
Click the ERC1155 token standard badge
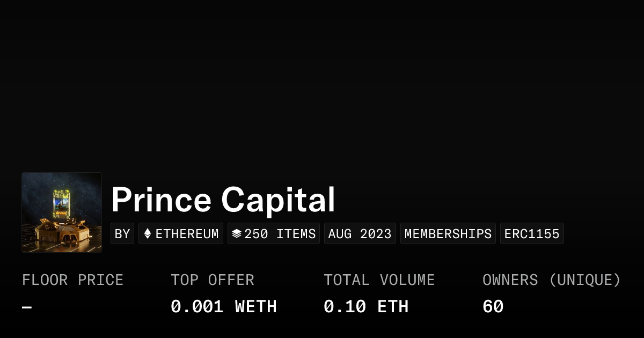[x=532, y=233]
